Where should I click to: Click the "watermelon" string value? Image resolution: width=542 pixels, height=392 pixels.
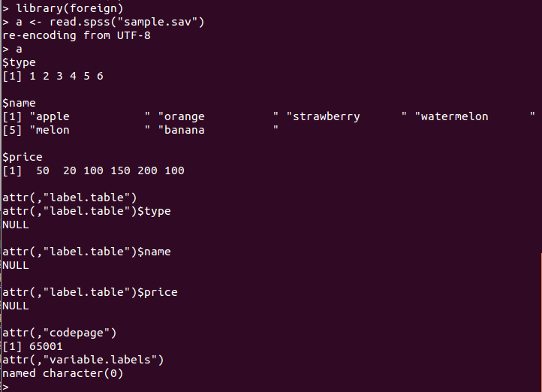[475, 116]
